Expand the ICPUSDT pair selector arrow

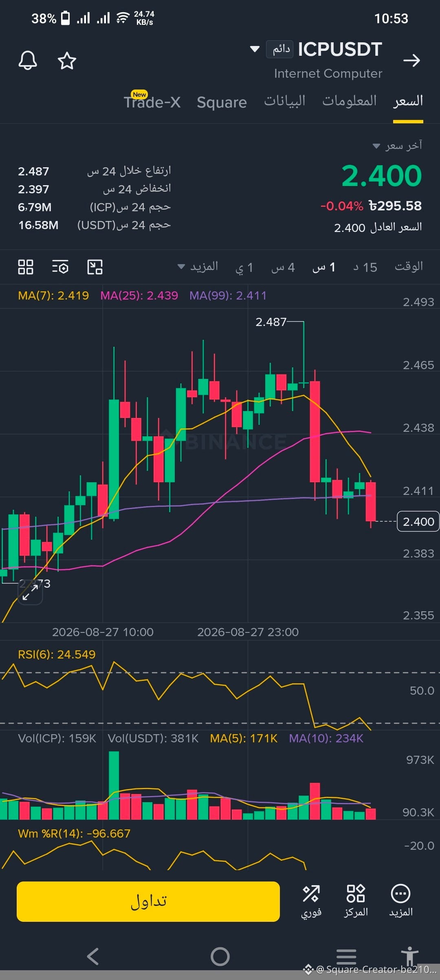click(255, 49)
